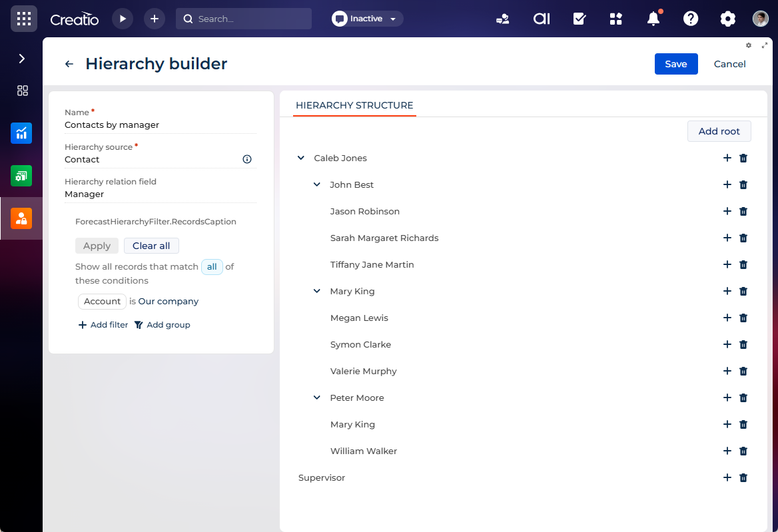The width and height of the screenshot is (778, 532).
Task: Add a new filter group
Action: coord(163,325)
